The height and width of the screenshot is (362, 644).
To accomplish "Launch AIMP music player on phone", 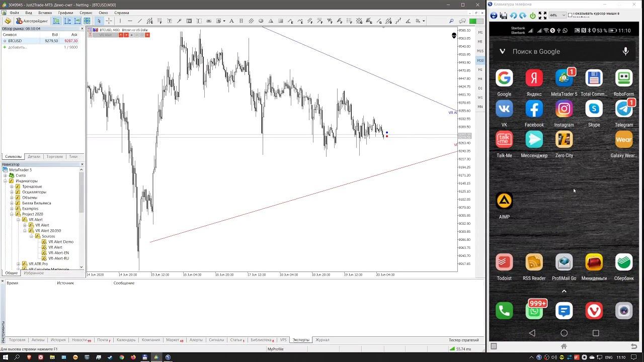I will point(504,201).
